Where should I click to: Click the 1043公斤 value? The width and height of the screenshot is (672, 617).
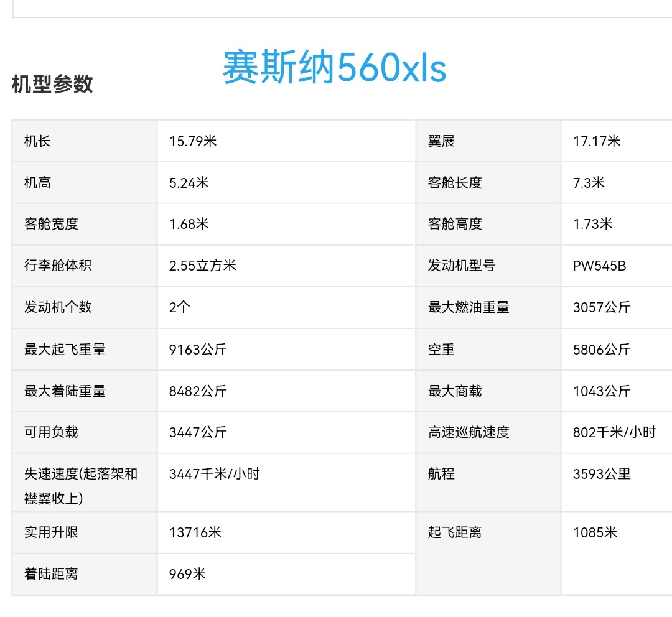click(602, 391)
